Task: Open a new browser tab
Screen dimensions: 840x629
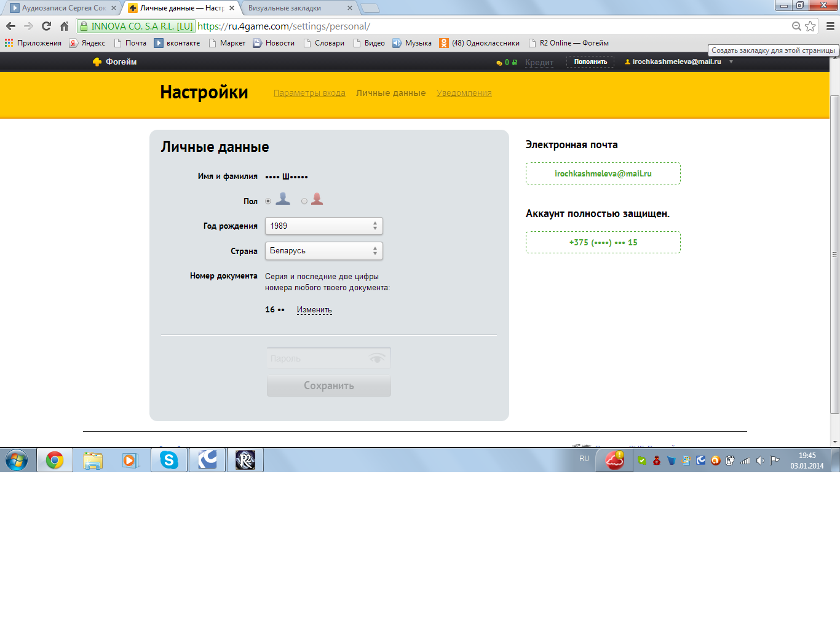Action: 370,8
